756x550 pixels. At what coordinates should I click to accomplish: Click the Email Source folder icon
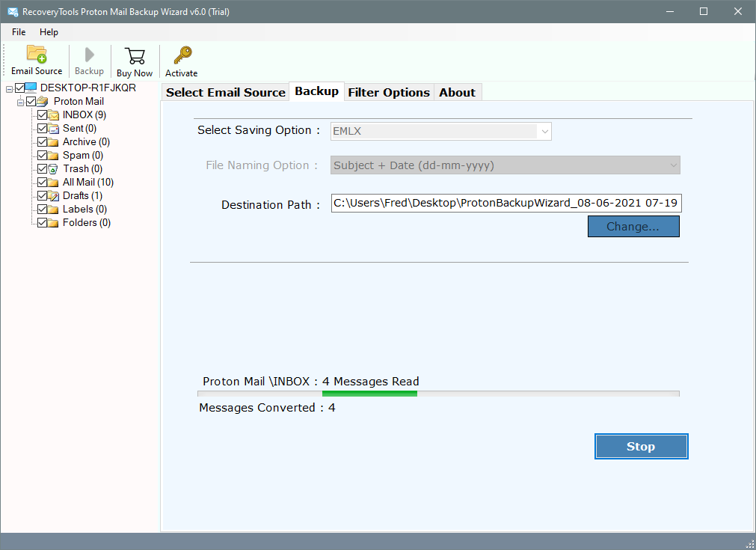tap(37, 54)
